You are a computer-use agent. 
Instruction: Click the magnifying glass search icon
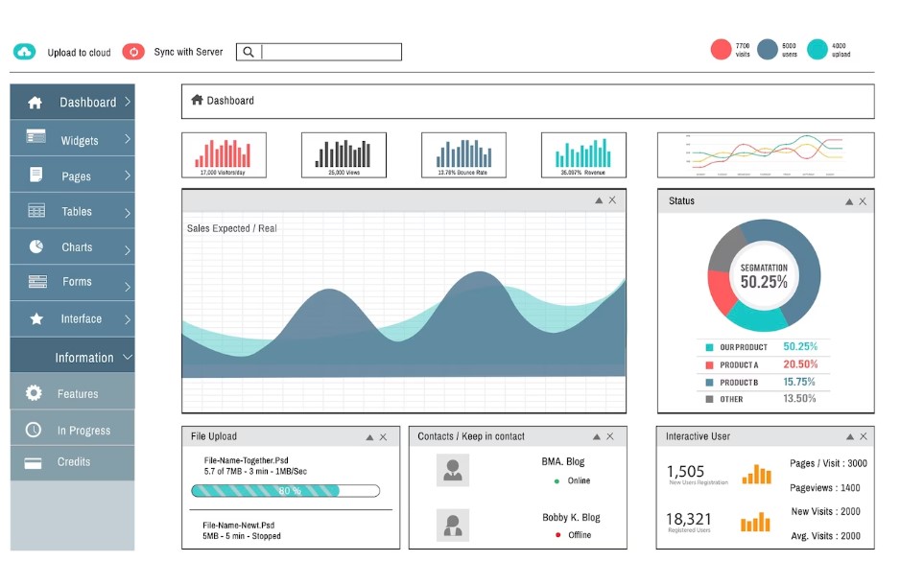point(249,52)
